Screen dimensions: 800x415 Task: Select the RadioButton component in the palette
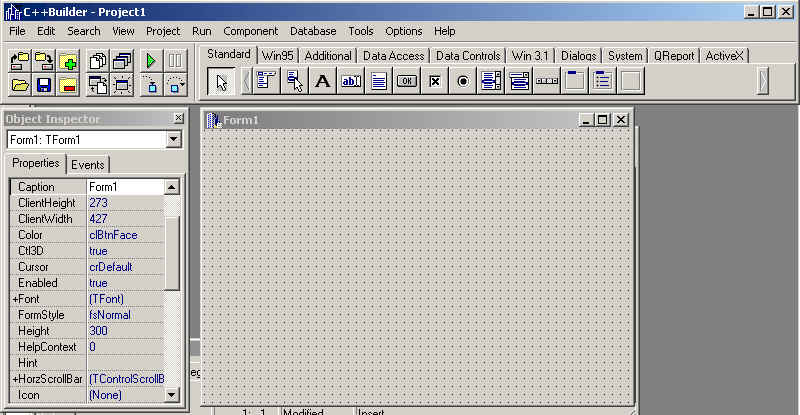(463, 81)
